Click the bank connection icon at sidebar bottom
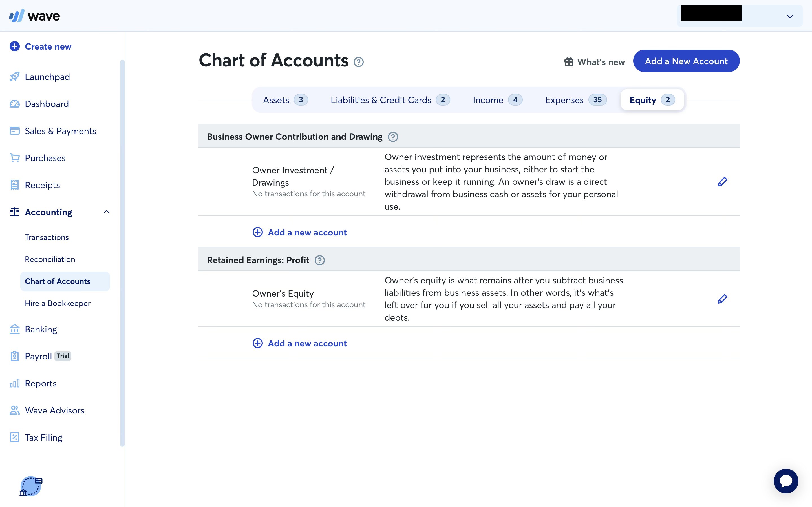 pyautogui.click(x=31, y=486)
